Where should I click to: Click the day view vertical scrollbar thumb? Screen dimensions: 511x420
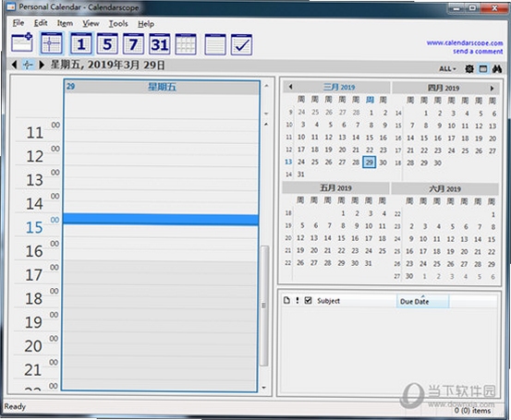pos(264,306)
